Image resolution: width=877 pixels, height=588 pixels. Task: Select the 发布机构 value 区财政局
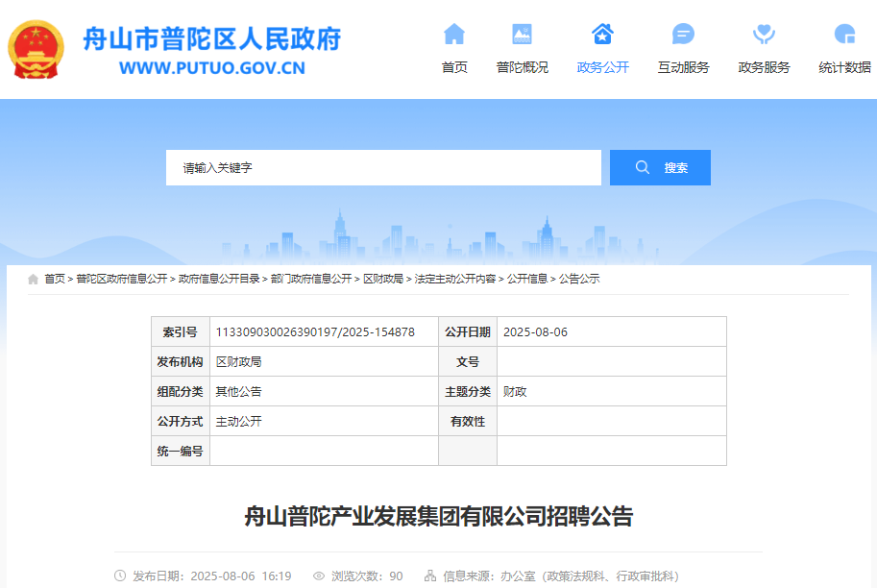pyautogui.click(x=239, y=361)
